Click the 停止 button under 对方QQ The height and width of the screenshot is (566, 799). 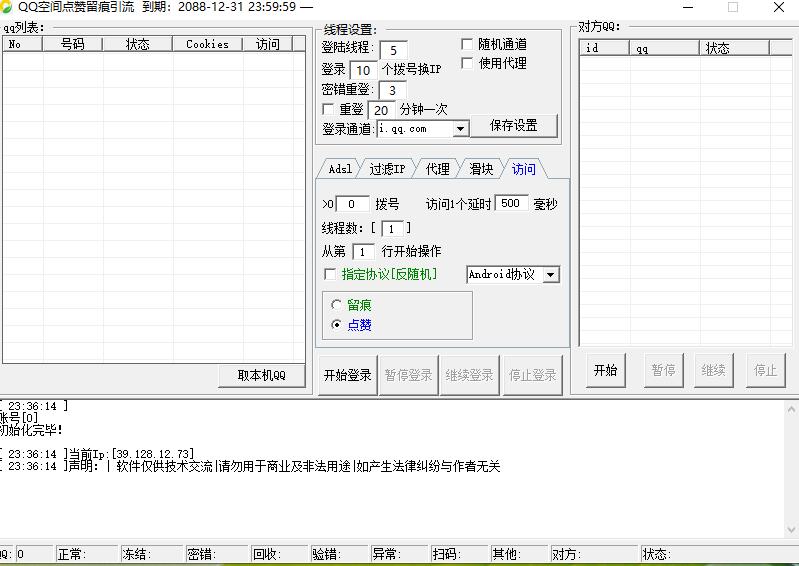pyautogui.click(x=765, y=370)
